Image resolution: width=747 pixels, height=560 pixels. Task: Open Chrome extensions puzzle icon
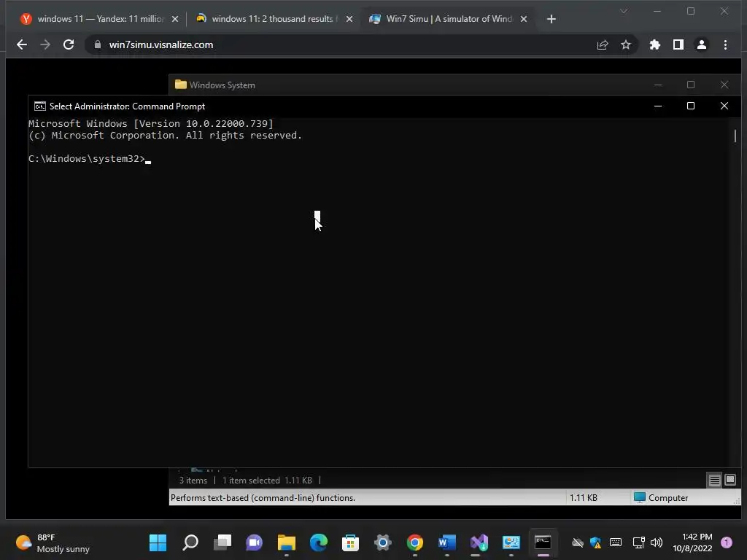click(655, 44)
